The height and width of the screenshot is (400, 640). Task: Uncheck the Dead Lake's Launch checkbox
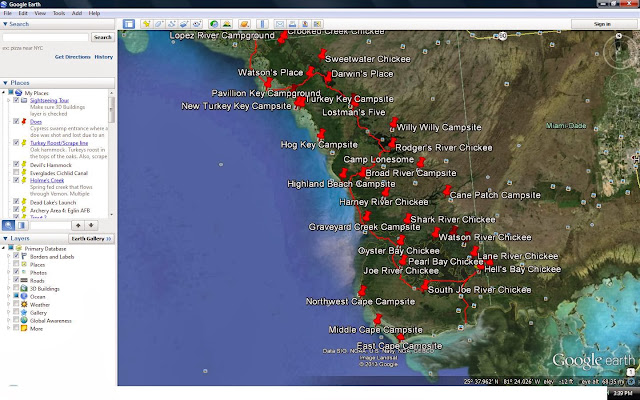pos(16,202)
